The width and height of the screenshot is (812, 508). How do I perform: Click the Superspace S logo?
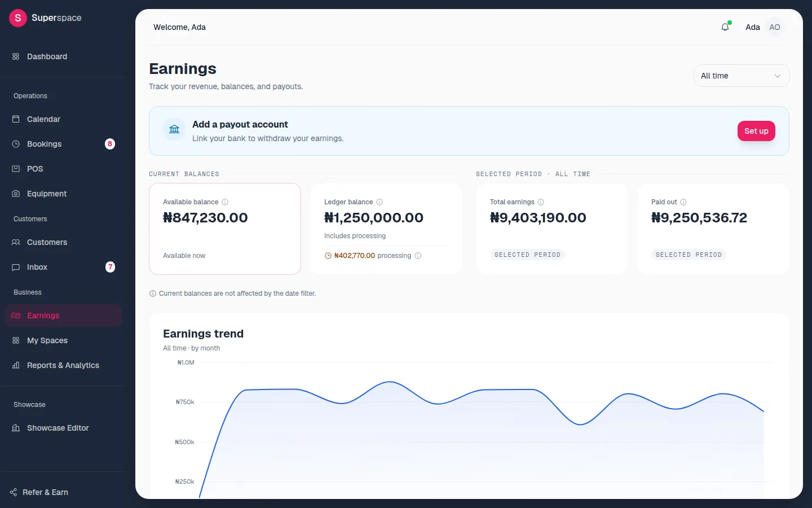pos(18,18)
